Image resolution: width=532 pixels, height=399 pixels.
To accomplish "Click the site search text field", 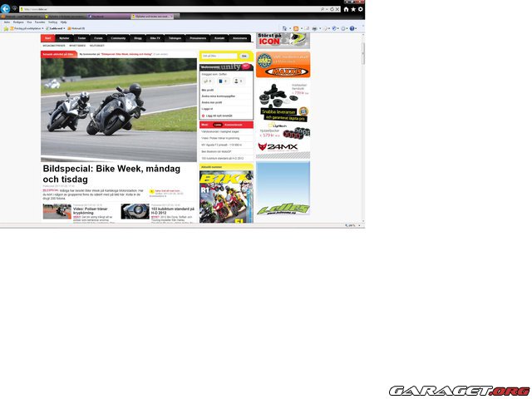I will (218, 56).
